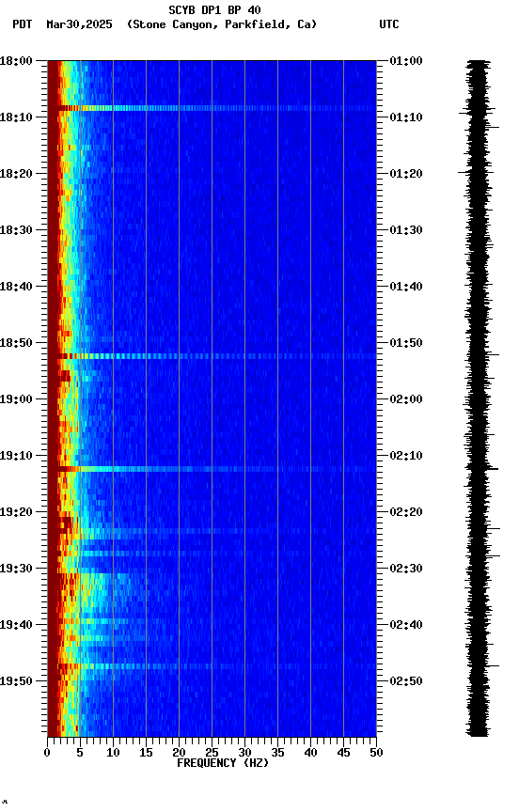This screenshot has height=812, width=519.
Task: Click the 19:50 PDT time label
Action: coord(16,681)
